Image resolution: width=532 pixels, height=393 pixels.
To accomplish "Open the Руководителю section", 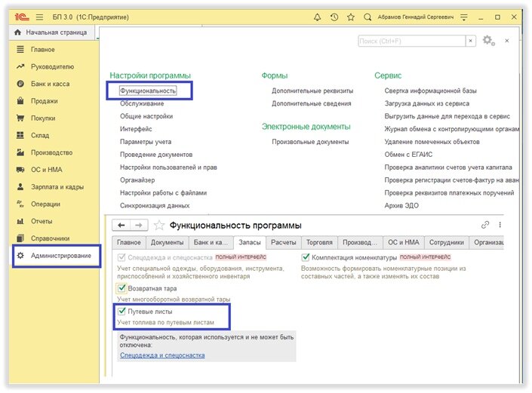I will coord(52,66).
